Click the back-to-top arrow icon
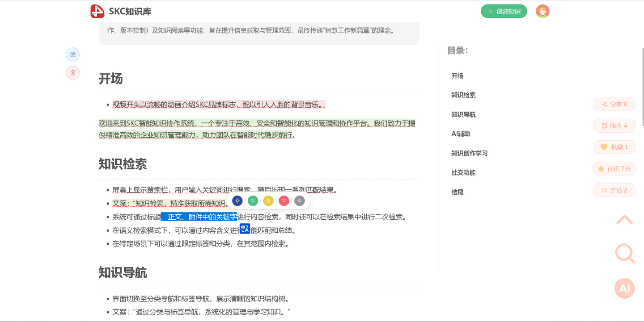 click(625, 220)
